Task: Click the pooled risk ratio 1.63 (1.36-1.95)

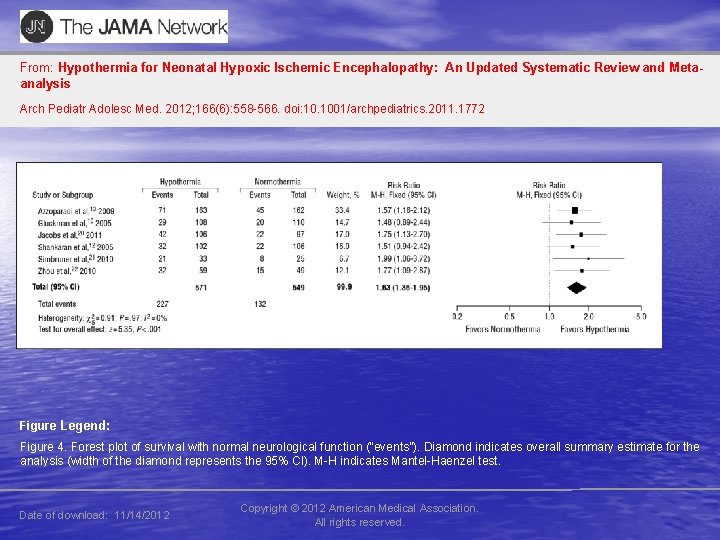Action: click(x=403, y=288)
